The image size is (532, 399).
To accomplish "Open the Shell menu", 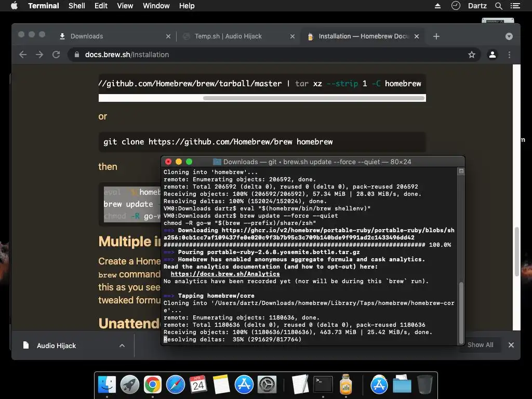I will pyautogui.click(x=77, y=6).
